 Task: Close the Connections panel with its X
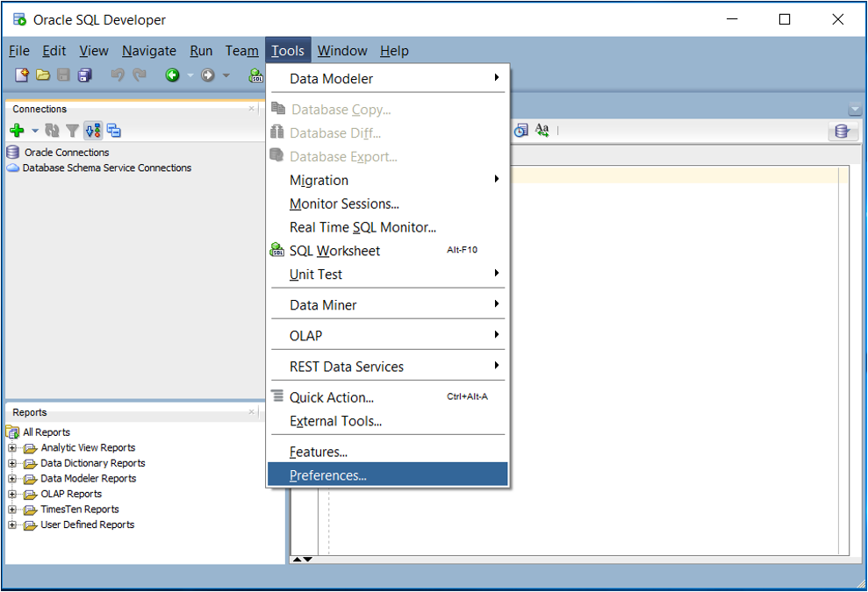click(252, 109)
